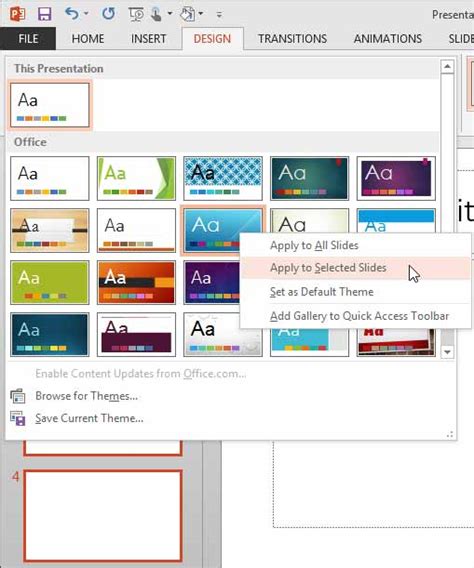Toggle Touch/Mouse mode icon
The height and width of the screenshot is (568, 474).
tap(156, 14)
